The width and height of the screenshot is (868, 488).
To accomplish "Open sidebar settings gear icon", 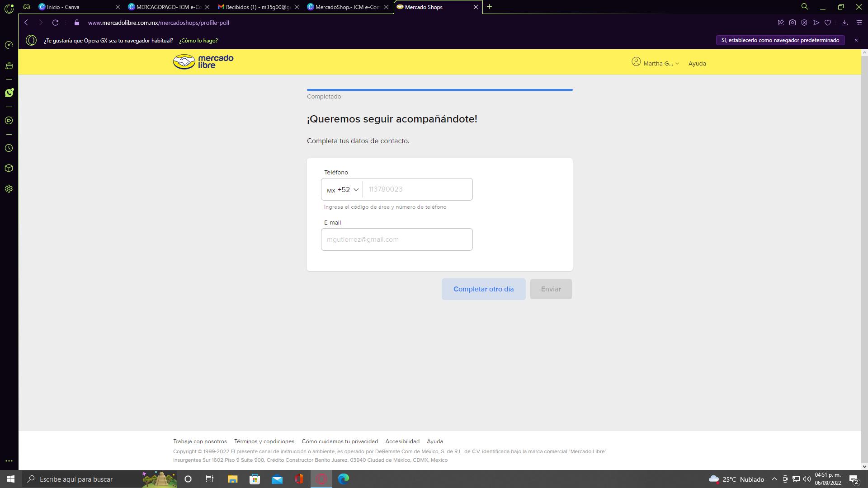I will (x=9, y=189).
